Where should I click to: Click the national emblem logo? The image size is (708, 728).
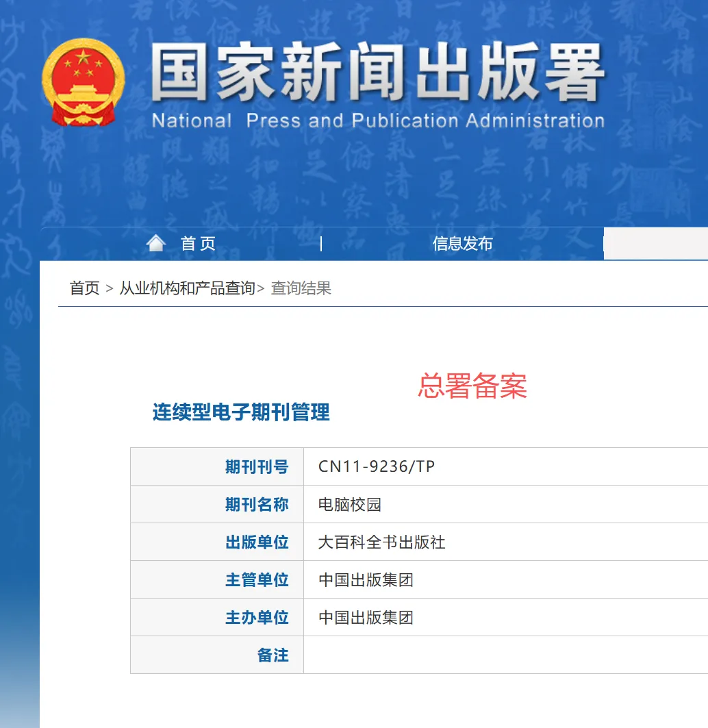pyautogui.click(x=83, y=83)
